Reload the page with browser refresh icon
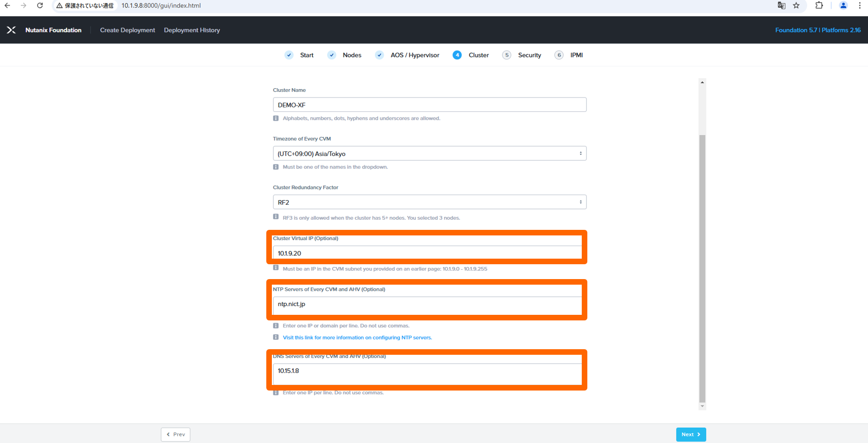Image resolution: width=868 pixels, height=443 pixels. point(40,6)
